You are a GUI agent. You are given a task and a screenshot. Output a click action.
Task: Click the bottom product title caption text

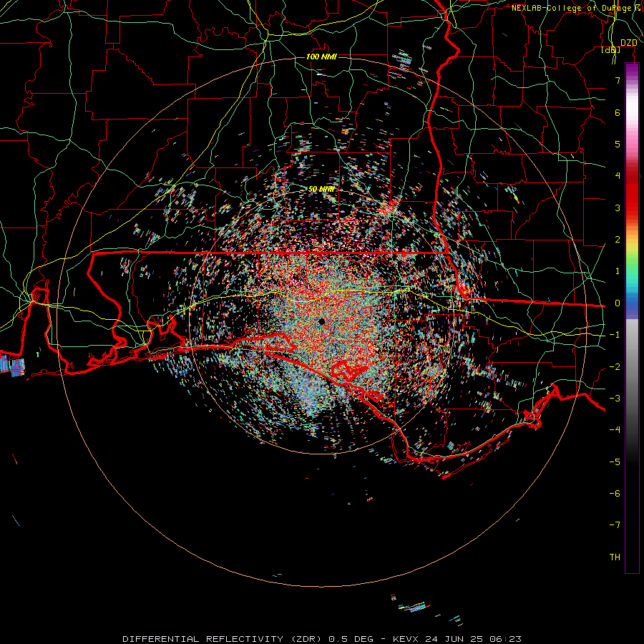322,639
